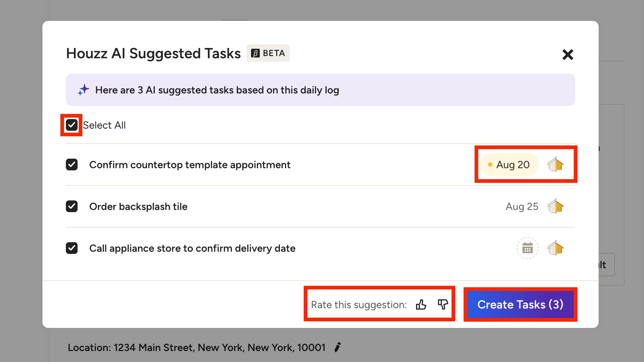Close the Houzz AI Suggested Tasks dialog
This screenshot has width=644, height=362.
[x=568, y=55]
